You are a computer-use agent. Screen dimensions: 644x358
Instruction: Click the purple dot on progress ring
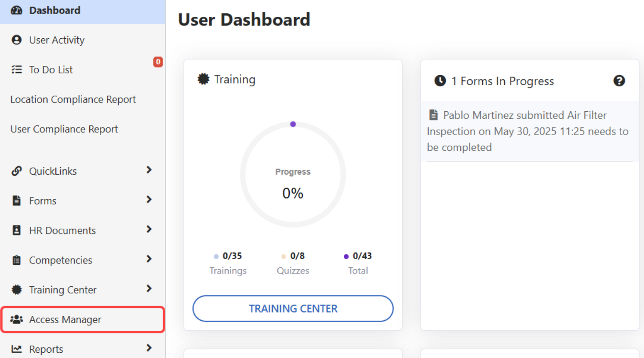click(293, 124)
